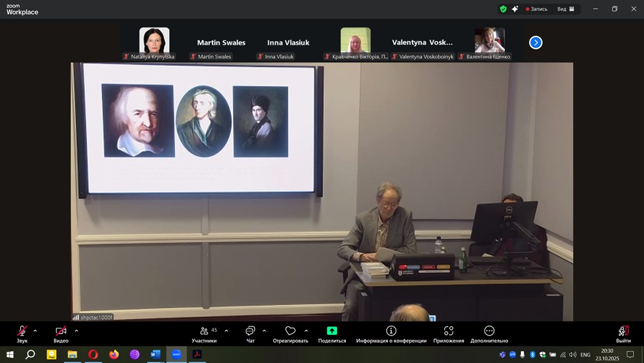
Task: Expand audio options arrow beside Звук
Action: click(x=35, y=330)
